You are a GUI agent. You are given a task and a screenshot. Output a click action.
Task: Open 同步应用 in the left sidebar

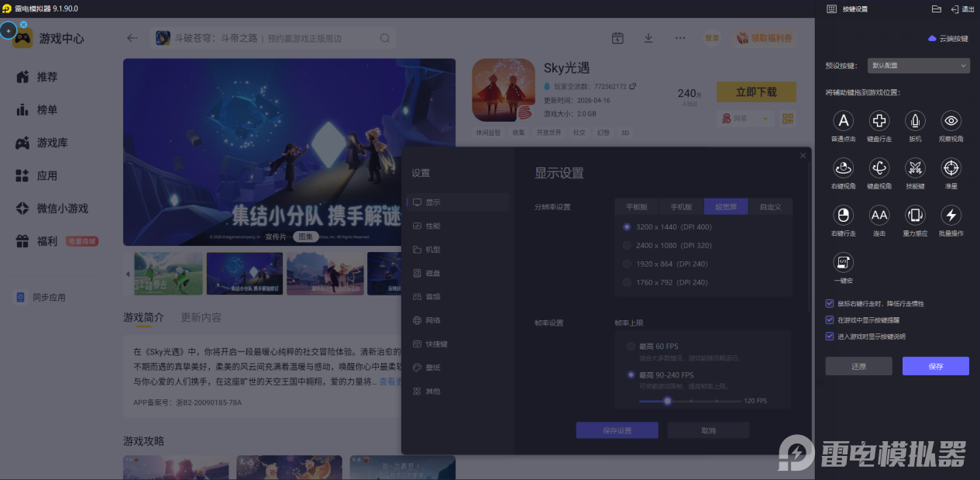tap(42, 297)
